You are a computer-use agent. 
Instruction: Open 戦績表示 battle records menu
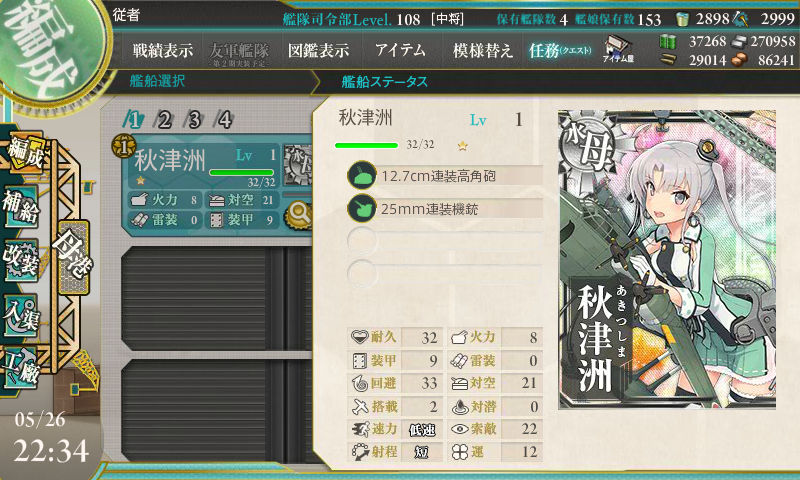(x=163, y=50)
